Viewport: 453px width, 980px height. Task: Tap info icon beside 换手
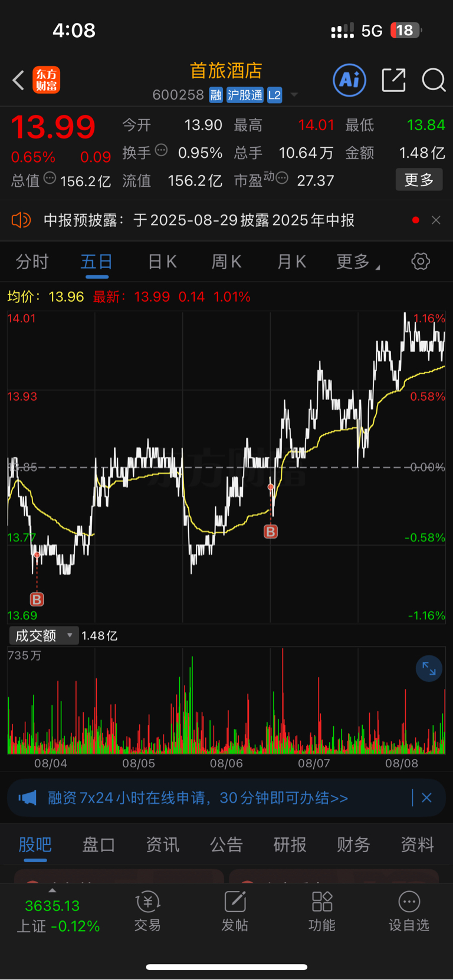[161, 150]
